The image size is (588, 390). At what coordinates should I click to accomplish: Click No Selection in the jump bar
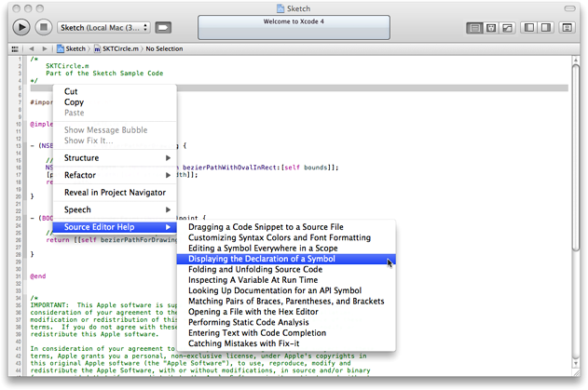[x=164, y=48]
